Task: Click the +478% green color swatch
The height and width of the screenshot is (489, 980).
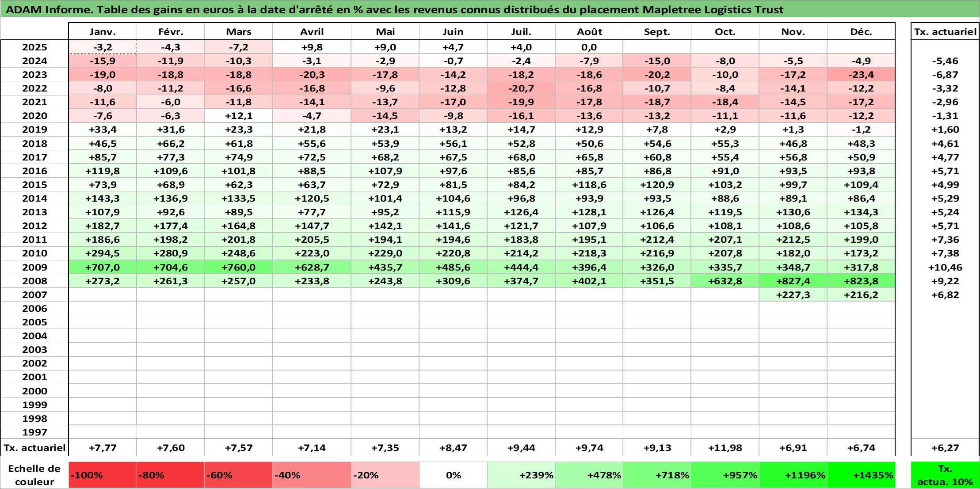Action: click(589, 475)
